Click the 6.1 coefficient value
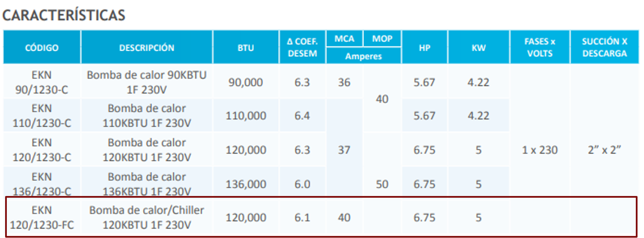Viewport: 644px width, 238px height. tap(302, 218)
